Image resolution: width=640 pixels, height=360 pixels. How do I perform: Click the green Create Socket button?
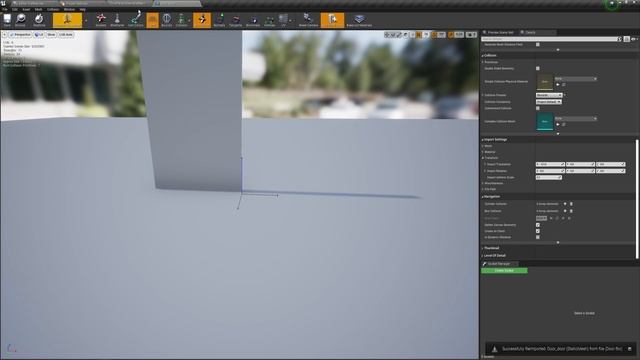(504, 271)
